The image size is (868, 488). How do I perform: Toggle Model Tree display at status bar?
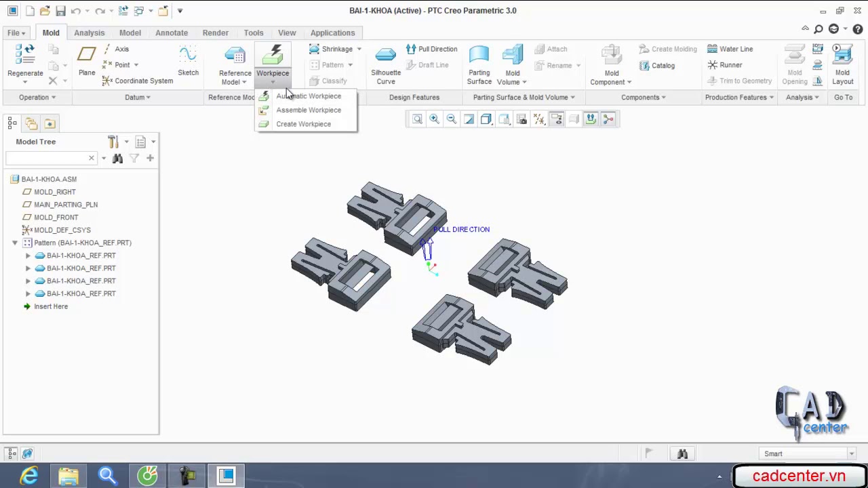point(12,453)
